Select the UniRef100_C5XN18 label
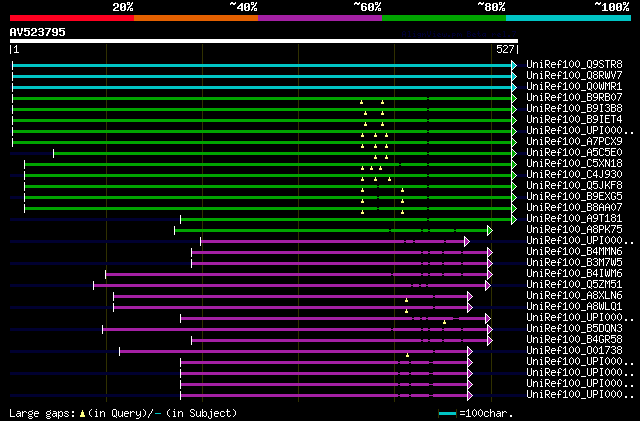The image size is (640, 421). coord(574,164)
